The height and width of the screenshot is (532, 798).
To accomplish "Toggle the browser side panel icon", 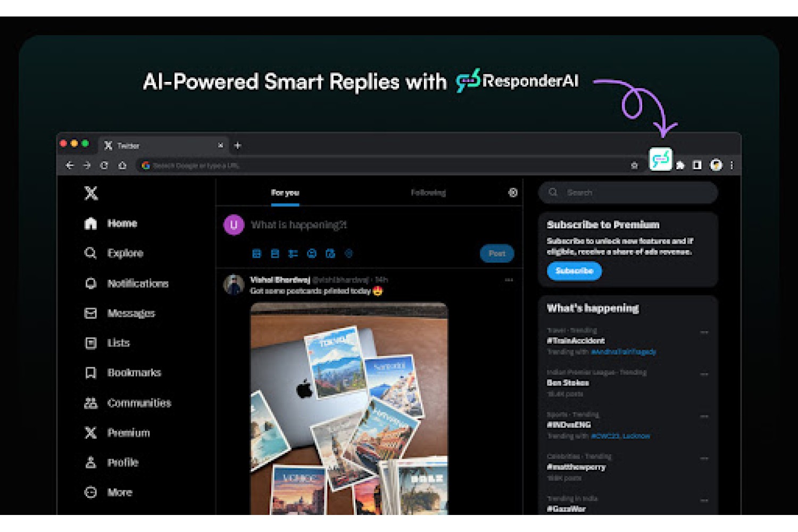I will tap(697, 165).
